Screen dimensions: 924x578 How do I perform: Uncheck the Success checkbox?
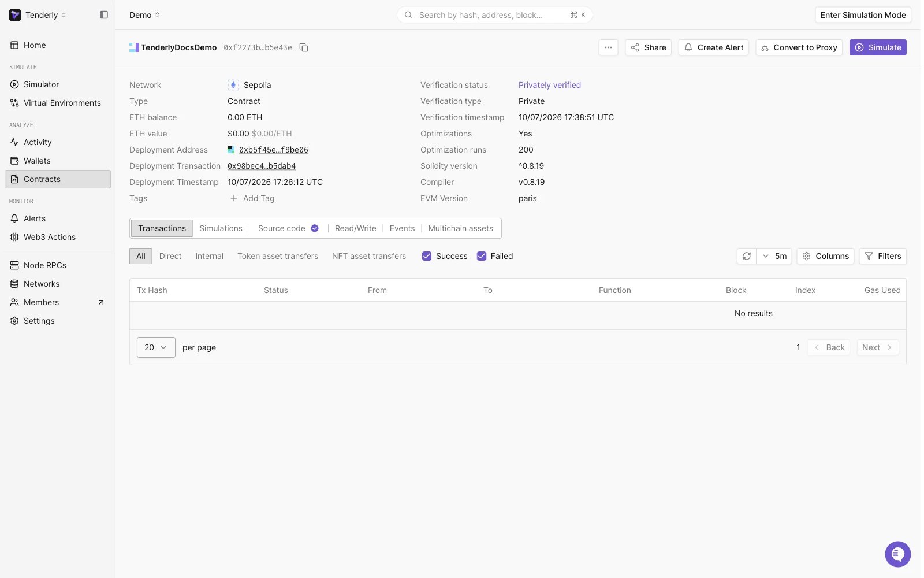[427, 256]
